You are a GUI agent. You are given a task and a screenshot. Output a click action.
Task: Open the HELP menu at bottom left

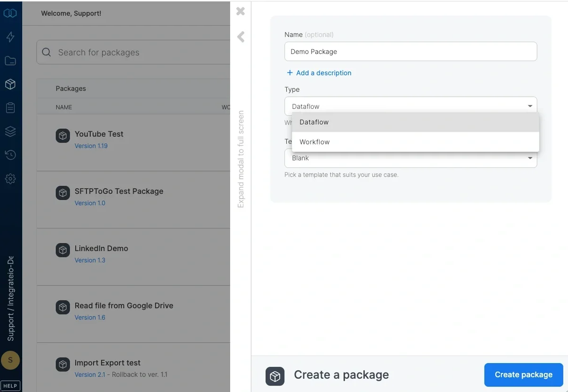[x=10, y=385]
